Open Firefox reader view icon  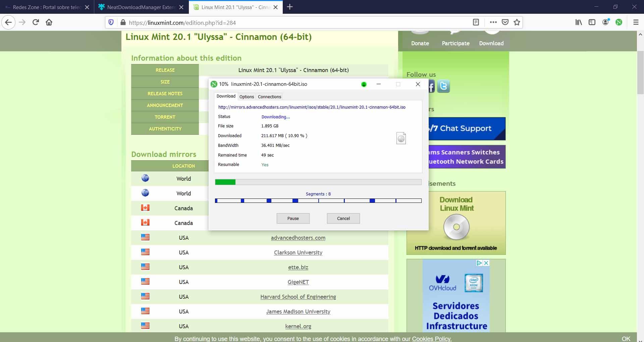pos(476,22)
